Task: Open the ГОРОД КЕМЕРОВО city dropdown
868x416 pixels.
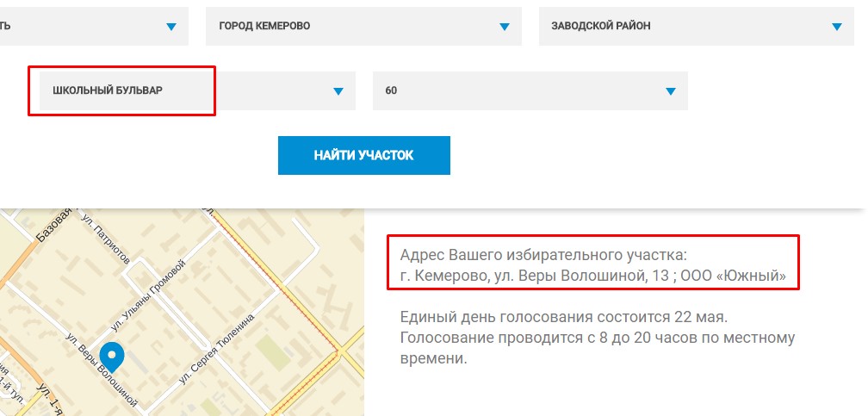Action: pos(363,26)
